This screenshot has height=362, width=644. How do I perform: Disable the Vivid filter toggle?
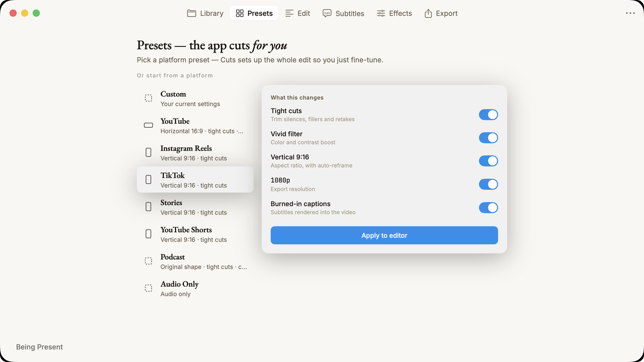(x=489, y=138)
